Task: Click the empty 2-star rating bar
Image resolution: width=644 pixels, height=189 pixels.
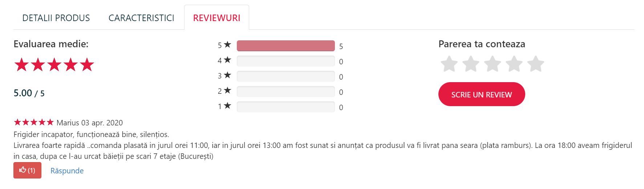Action: [x=286, y=92]
